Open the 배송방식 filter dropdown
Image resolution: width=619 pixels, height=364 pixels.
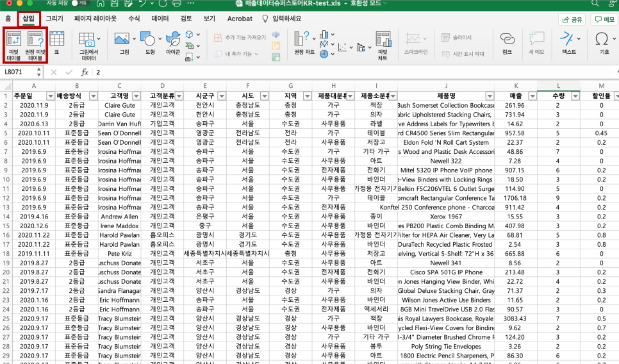pos(94,96)
